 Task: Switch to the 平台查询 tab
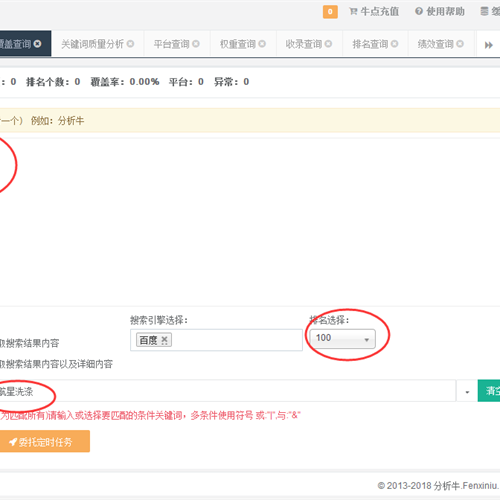pos(171,44)
